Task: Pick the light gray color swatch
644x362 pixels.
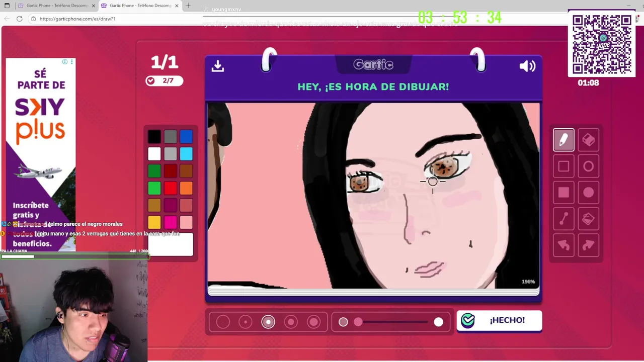Action: tap(171, 154)
